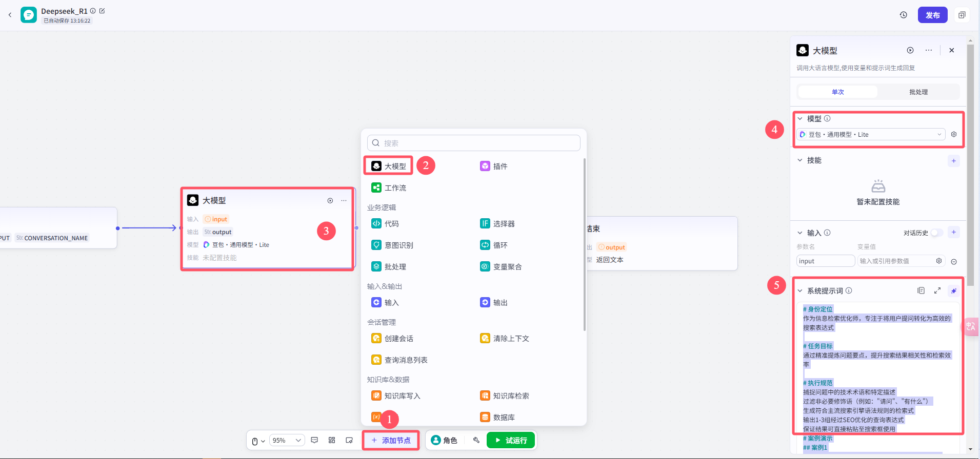Collapse the 系统提示词 section
Viewport: 980px width, 459px height.
[x=800, y=290]
